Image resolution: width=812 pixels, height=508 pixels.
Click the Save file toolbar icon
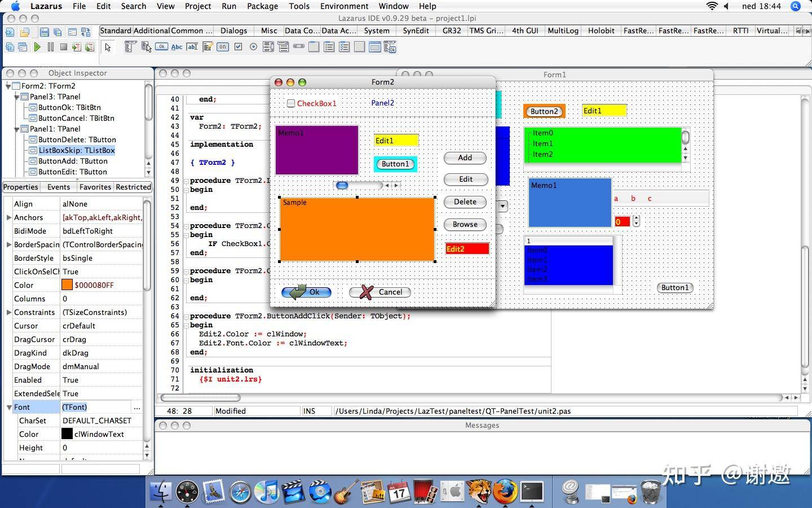pos(45,32)
